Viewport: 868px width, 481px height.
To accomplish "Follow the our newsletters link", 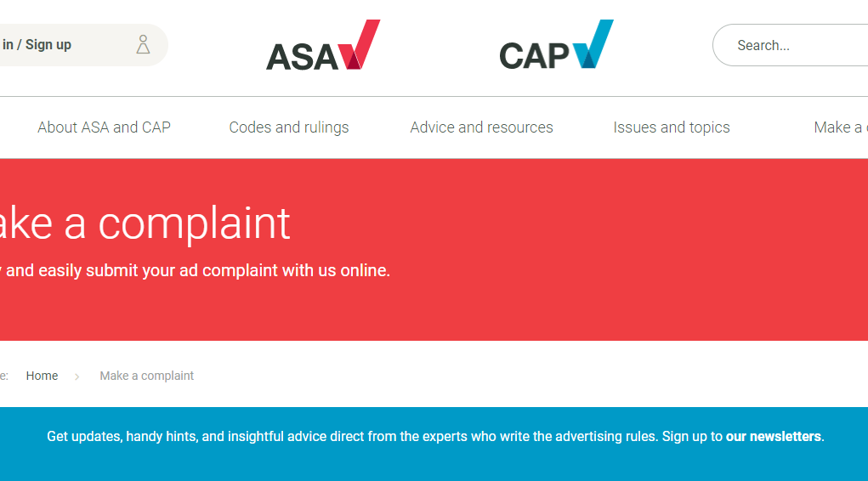I will point(773,437).
